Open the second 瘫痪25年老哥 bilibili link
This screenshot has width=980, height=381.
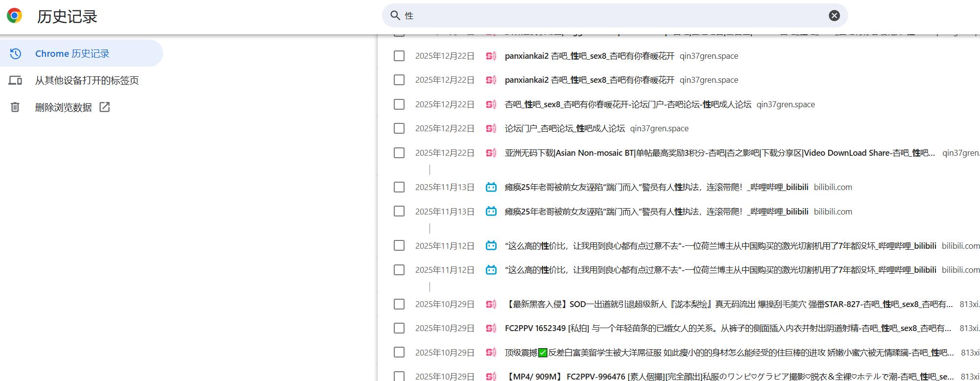657,212
